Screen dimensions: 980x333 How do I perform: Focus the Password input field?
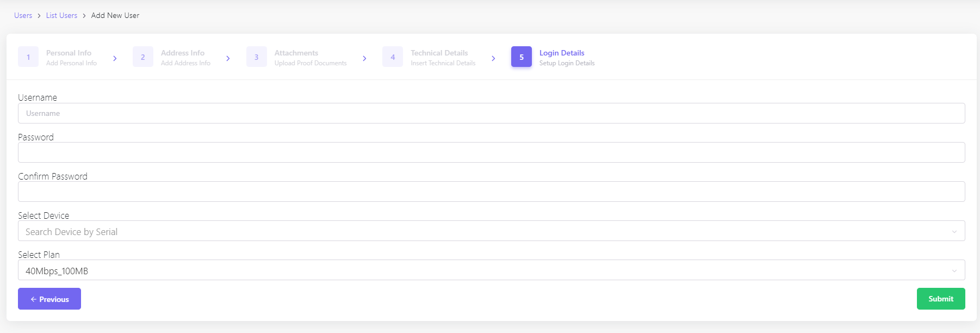coord(492,152)
